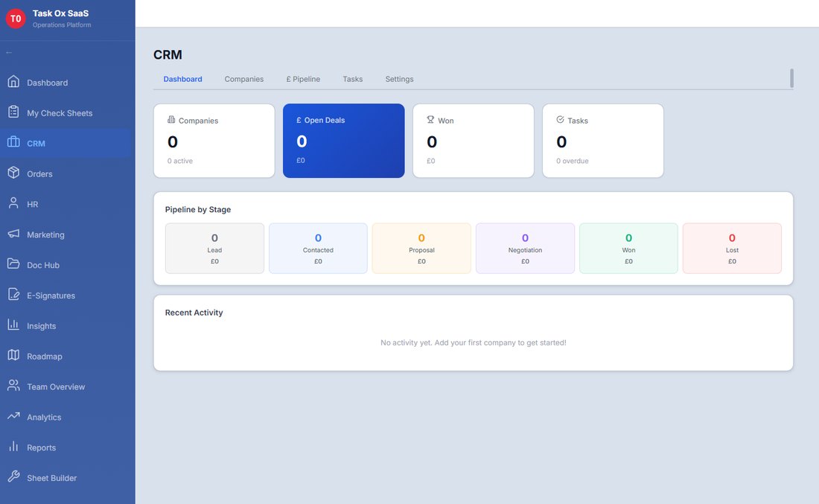Open Reports from sidebar
Screen dimensions: 819x504
point(66,447)
